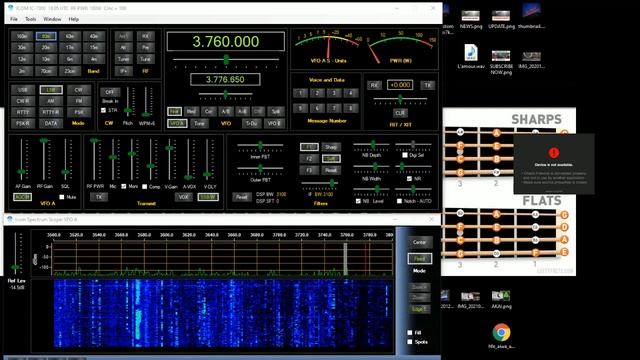This screenshot has width=640, height=360.
Task: Open the Tools menu
Action: click(x=31, y=19)
